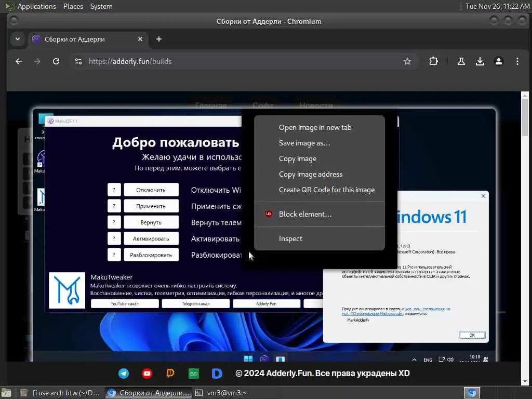Bookmark this page with the star
532x399 pixels.
(407, 61)
